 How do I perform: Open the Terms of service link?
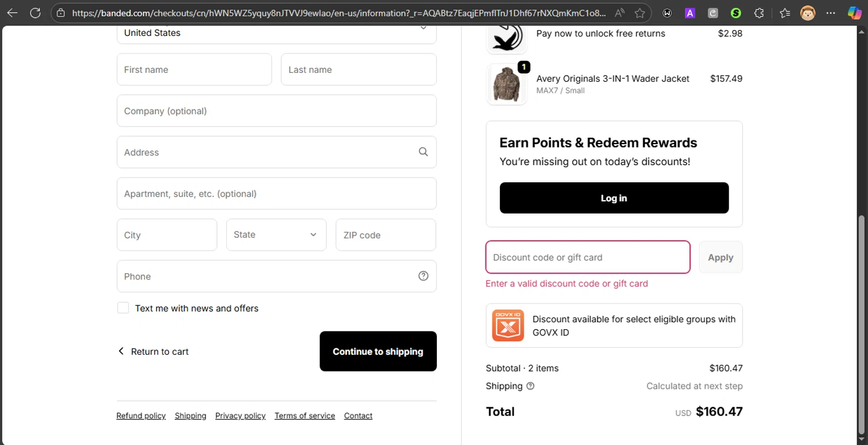point(305,415)
